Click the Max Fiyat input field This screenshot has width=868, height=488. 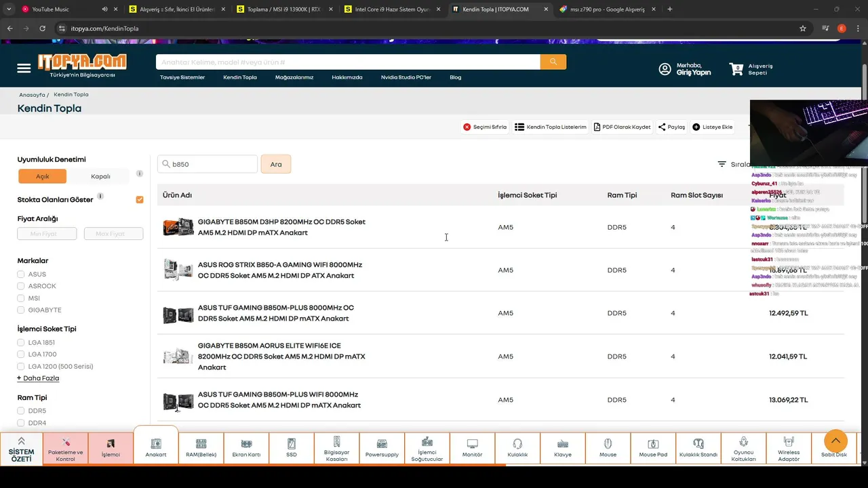pyautogui.click(x=113, y=234)
